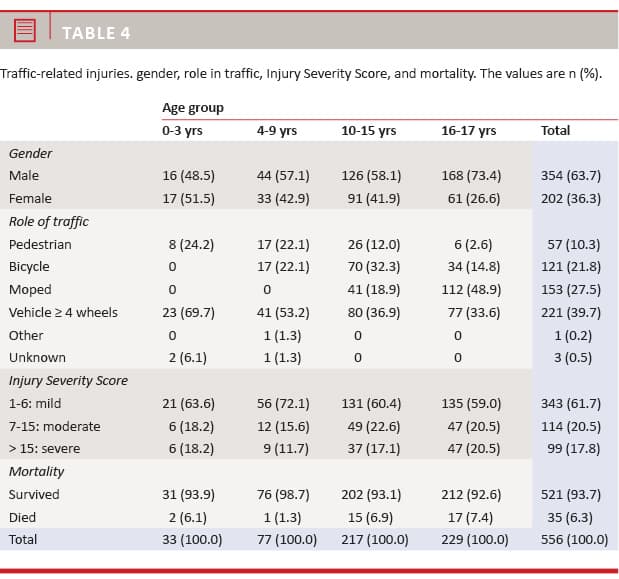Click the Mortality section label
This screenshot has height=579, width=619.
(x=36, y=471)
